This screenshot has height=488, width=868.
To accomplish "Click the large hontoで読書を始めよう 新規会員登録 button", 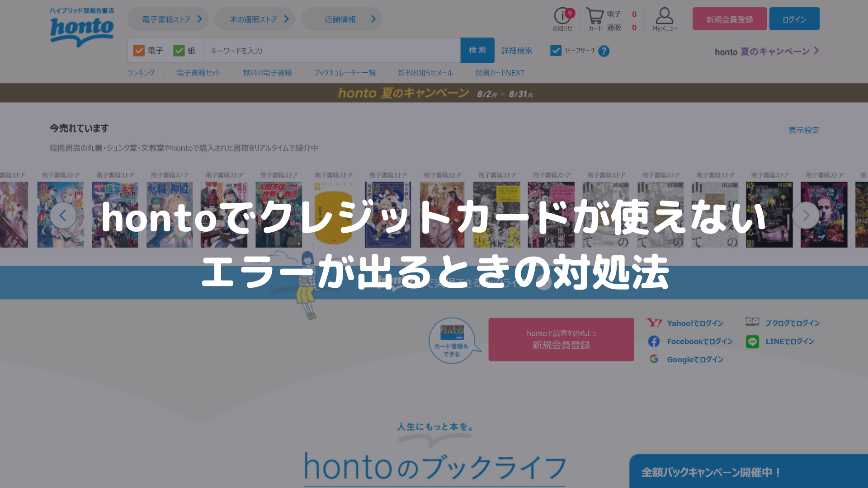I will point(561,339).
